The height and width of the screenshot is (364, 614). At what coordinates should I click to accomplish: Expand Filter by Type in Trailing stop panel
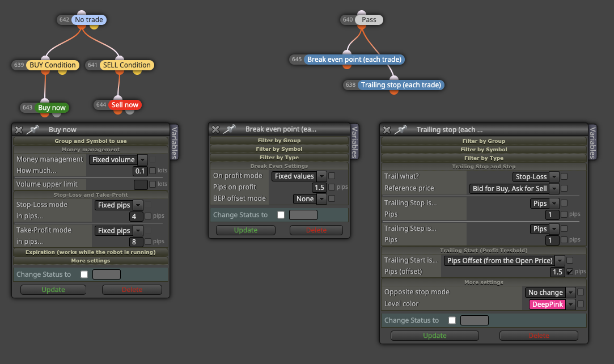[x=484, y=158]
